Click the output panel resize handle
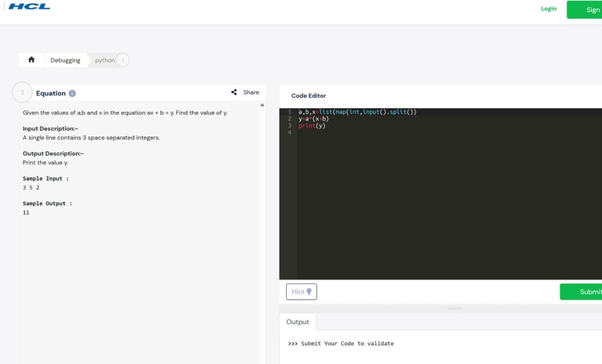 click(x=454, y=308)
